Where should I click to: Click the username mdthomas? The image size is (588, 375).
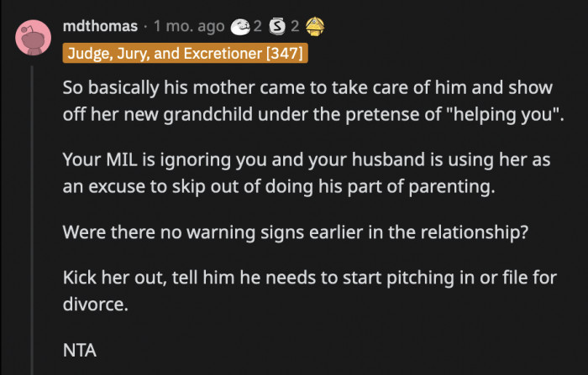point(101,28)
